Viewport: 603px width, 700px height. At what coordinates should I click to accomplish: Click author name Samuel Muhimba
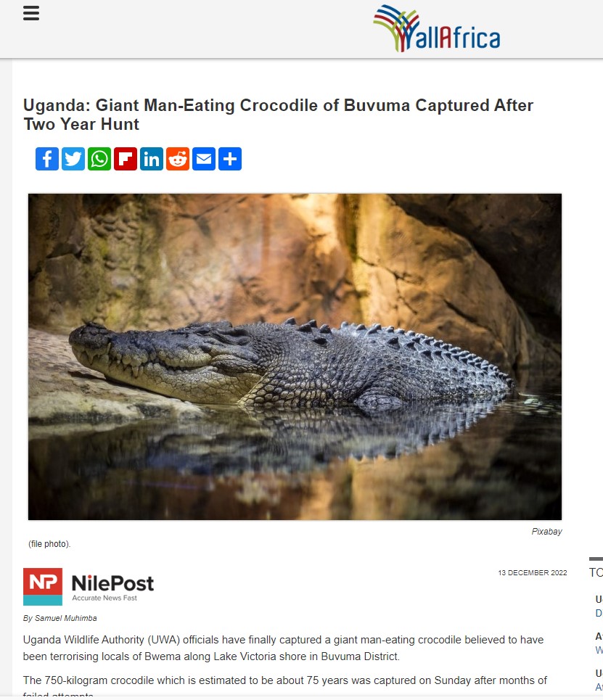[65, 618]
